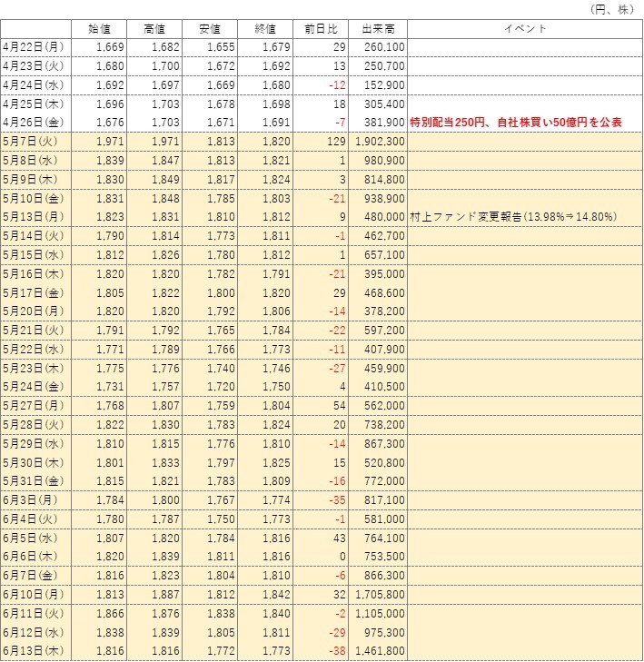Click the 1,461,800 volume cell

tap(378, 651)
